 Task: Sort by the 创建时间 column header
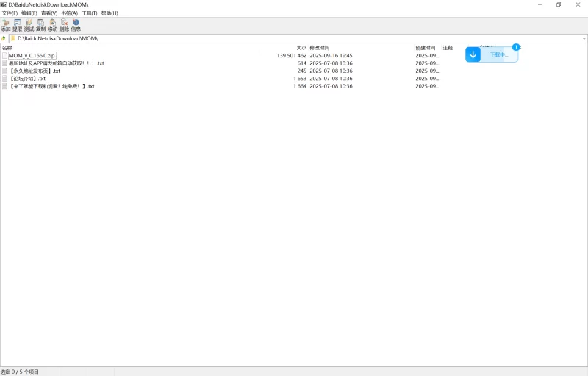click(x=426, y=48)
